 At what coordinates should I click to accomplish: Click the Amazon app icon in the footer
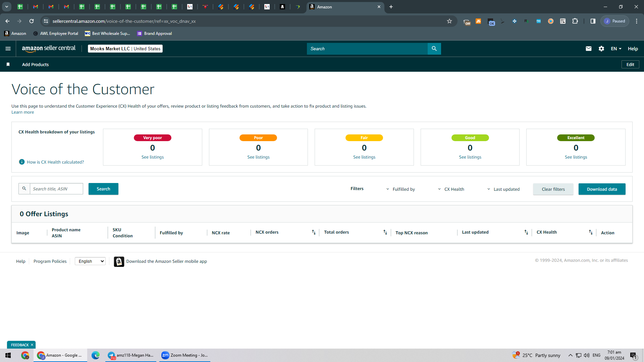pyautogui.click(x=119, y=261)
